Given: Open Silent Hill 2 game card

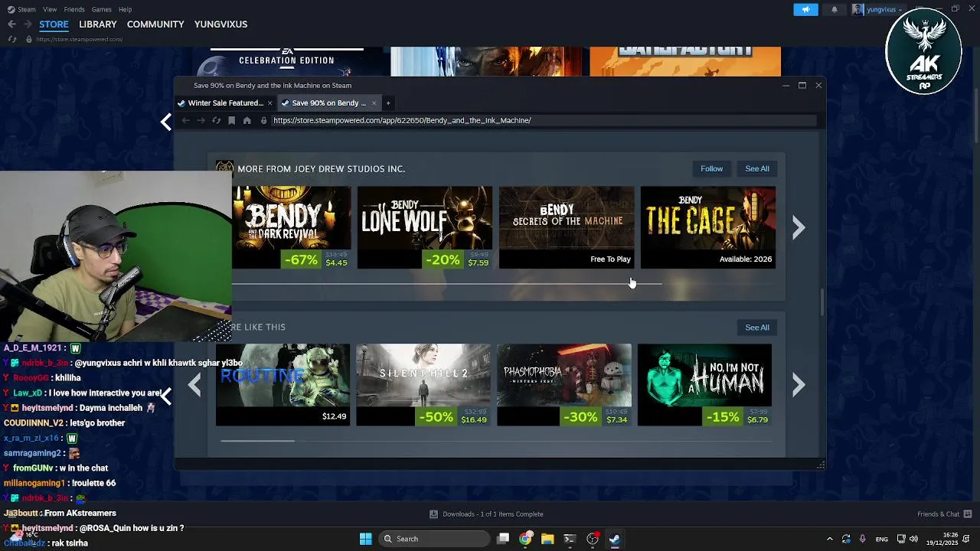Looking at the screenshot, I should click(x=423, y=385).
